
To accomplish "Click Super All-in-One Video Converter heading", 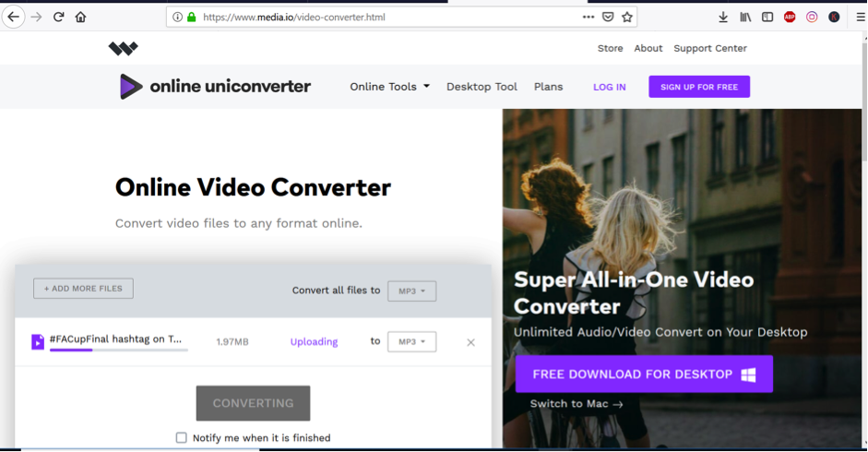I will 634,293.
